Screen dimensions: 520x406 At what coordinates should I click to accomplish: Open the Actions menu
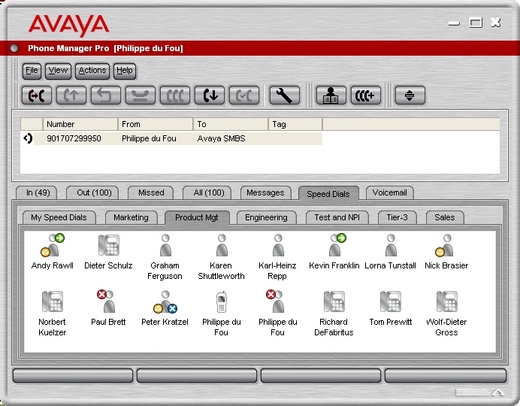coord(92,71)
